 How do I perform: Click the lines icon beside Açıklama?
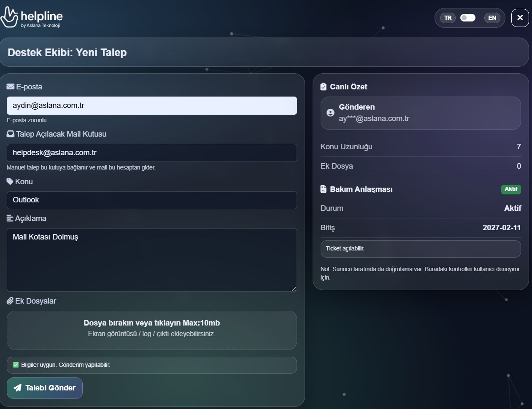(x=10, y=218)
